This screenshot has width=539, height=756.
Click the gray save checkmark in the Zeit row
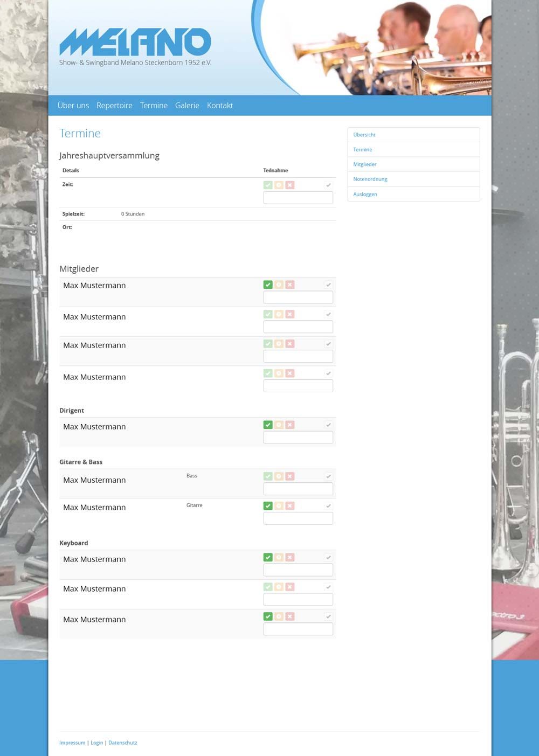coord(328,185)
